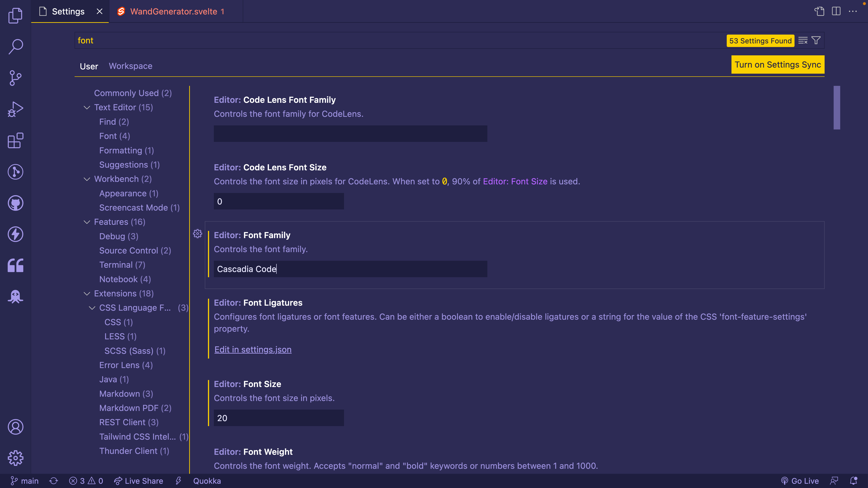Close the Settings tab
The height and width of the screenshot is (488, 868).
point(99,12)
